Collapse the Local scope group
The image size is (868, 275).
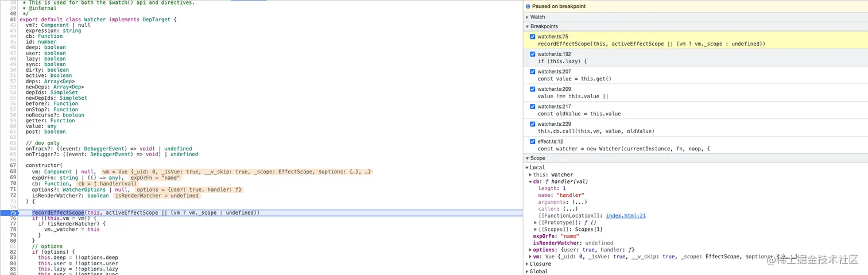click(527, 168)
